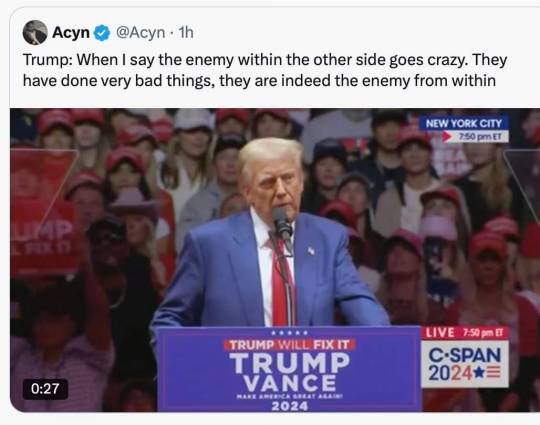Play the embedded C-SPAN rally video

275,260
